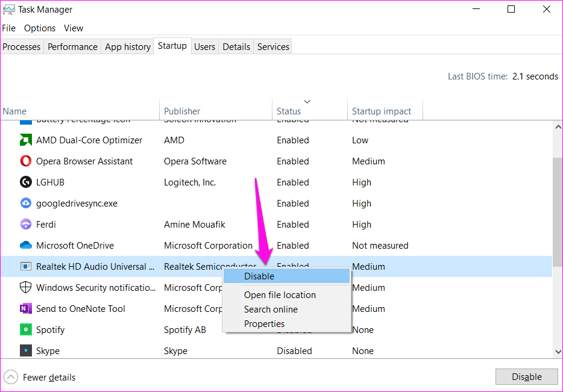Select the Opera Browser Assistant name
563x392 pixels.
click(84, 161)
